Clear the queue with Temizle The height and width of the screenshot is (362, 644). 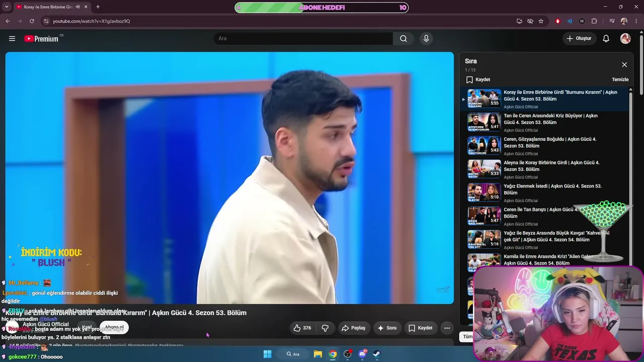(620, 79)
